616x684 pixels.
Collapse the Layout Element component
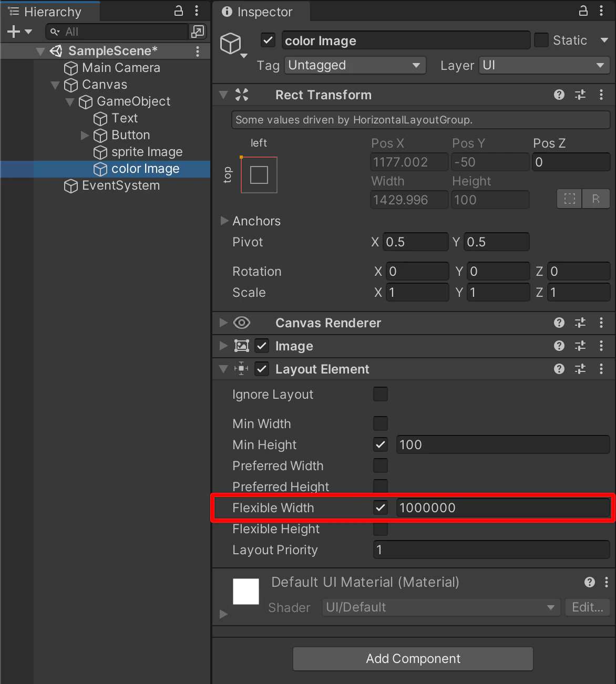point(223,369)
